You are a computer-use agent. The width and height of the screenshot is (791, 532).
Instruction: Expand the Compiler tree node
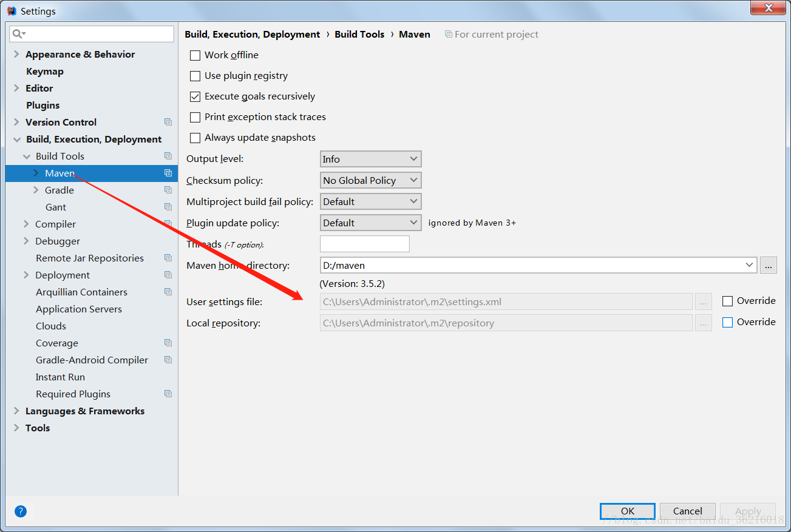pos(26,224)
